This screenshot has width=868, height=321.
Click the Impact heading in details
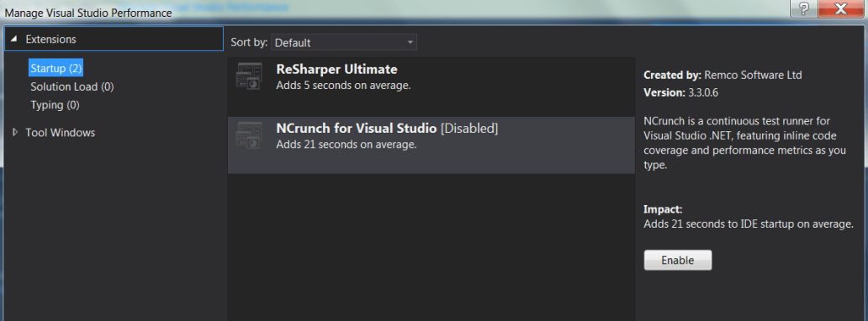663,210
